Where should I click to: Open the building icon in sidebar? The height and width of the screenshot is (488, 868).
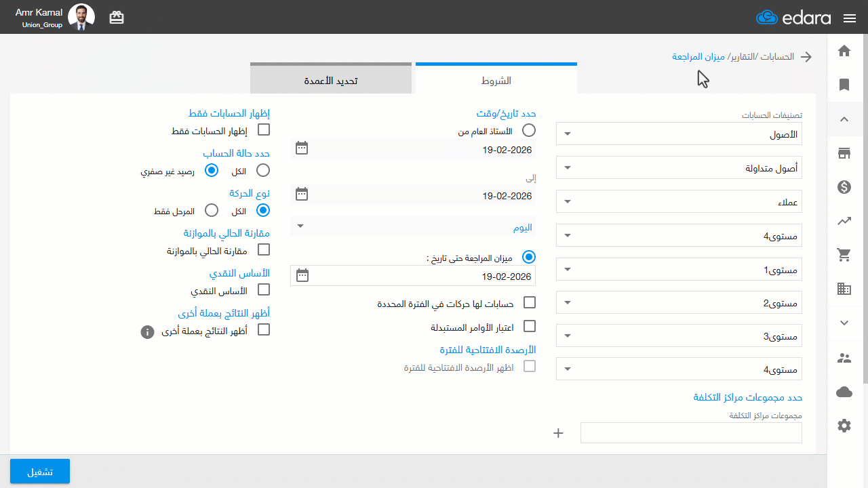pyautogui.click(x=844, y=289)
